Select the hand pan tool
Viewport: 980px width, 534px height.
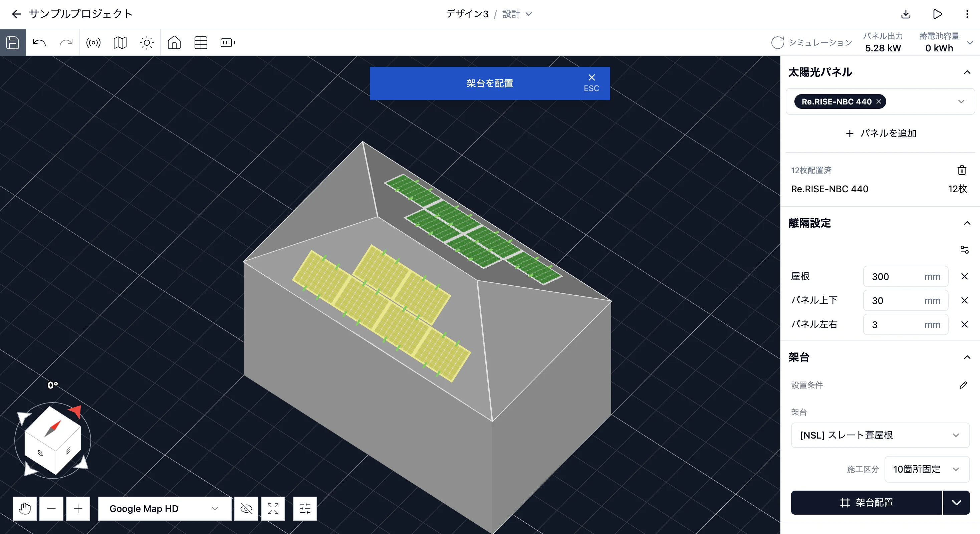click(25, 509)
